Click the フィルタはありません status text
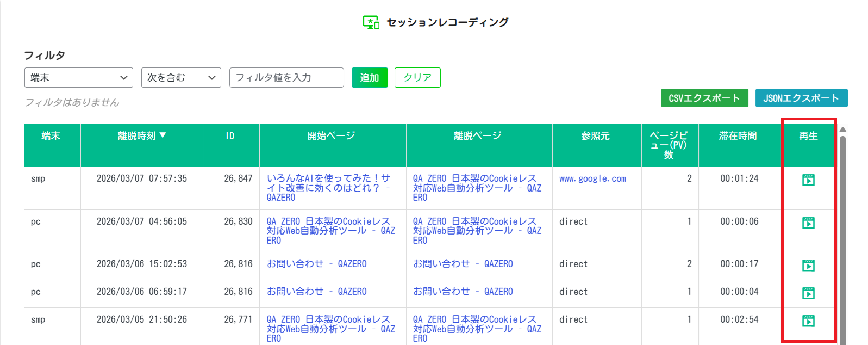 coord(72,102)
